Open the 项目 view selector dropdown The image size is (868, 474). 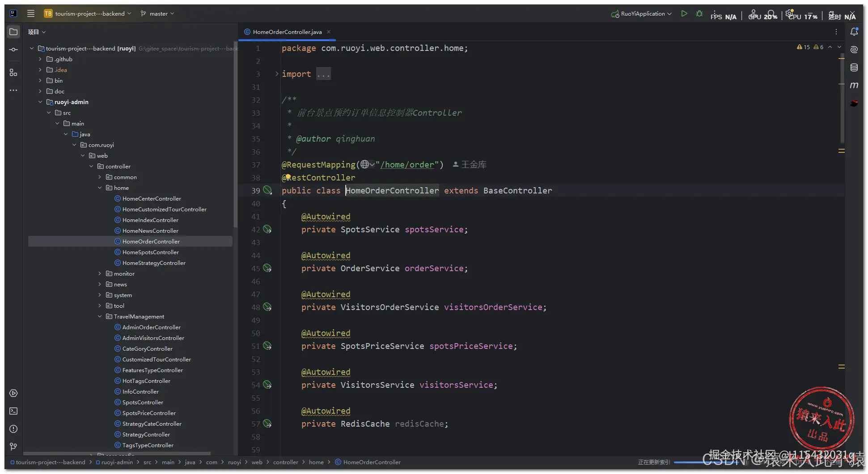click(37, 32)
